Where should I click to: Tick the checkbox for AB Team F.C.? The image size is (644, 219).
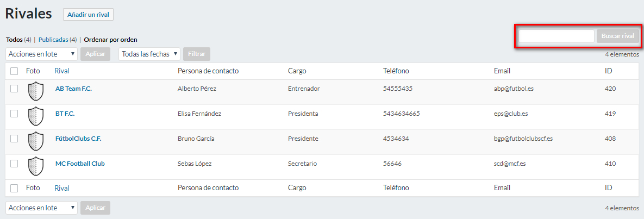14,89
